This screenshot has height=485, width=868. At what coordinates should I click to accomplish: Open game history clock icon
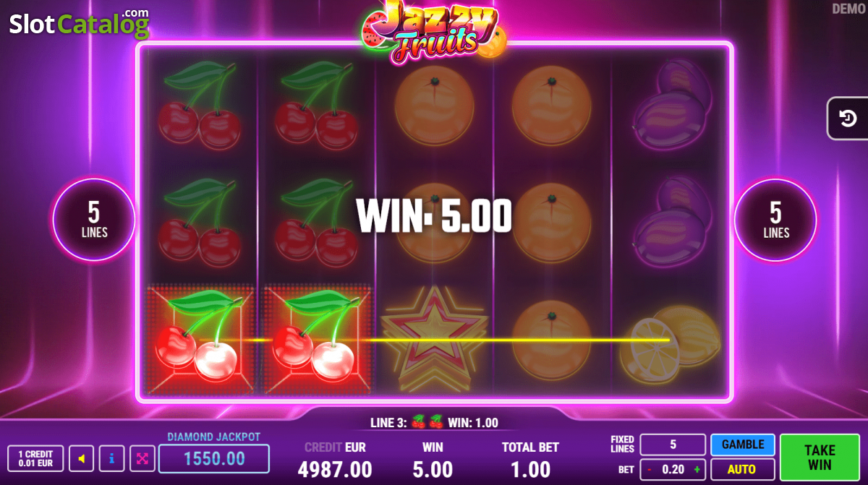[x=848, y=119]
